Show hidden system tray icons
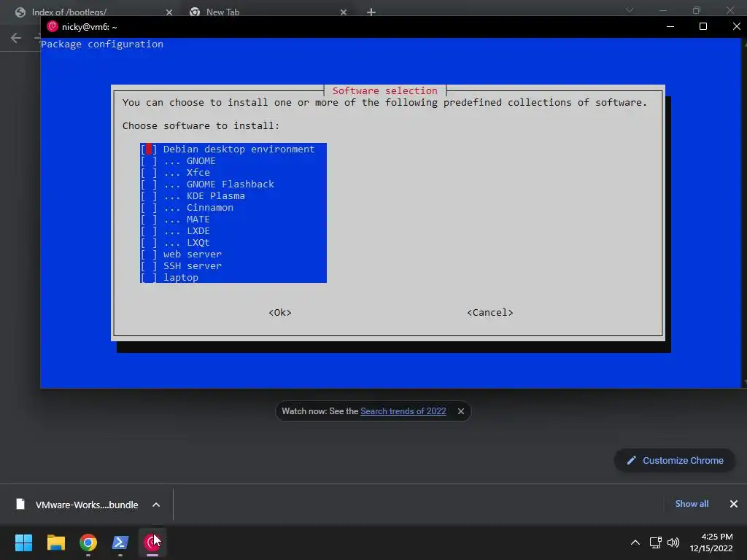The width and height of the screenshot is (747, 560). click(x=635, y=542)
